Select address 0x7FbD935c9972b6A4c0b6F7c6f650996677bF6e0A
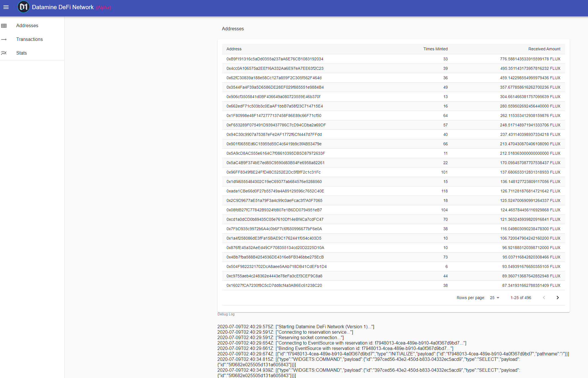This screenshot has width=588, height=378. pyautogui.click(x=274, y=229)
